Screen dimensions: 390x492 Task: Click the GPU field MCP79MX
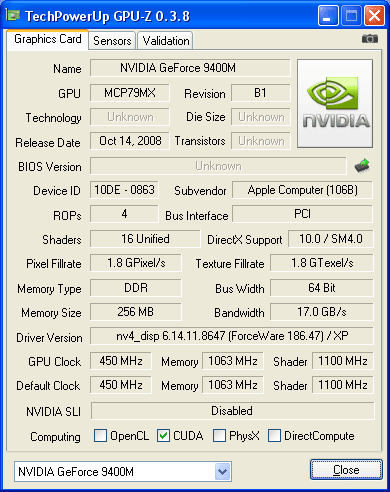pyautogui.click(x=130, y=93)
